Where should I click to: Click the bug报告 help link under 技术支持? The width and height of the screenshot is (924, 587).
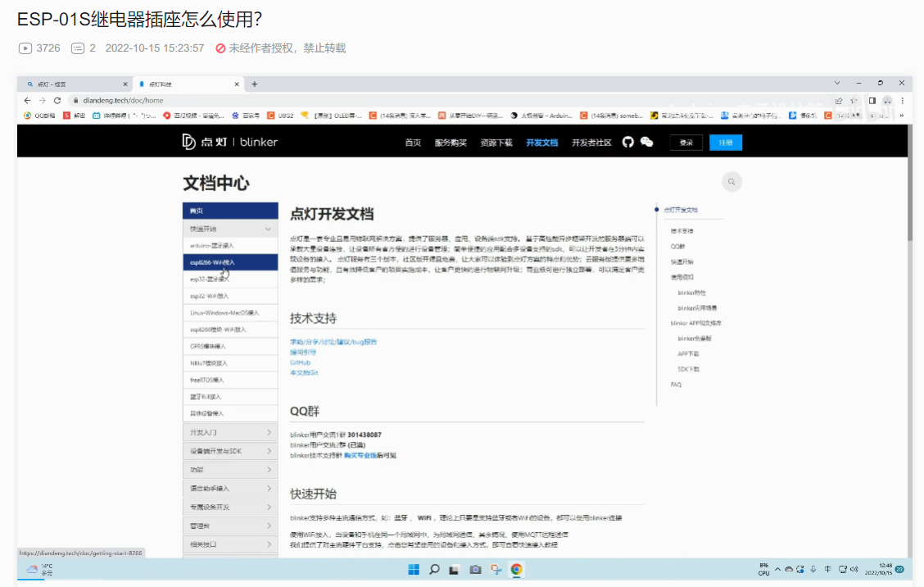333,342
